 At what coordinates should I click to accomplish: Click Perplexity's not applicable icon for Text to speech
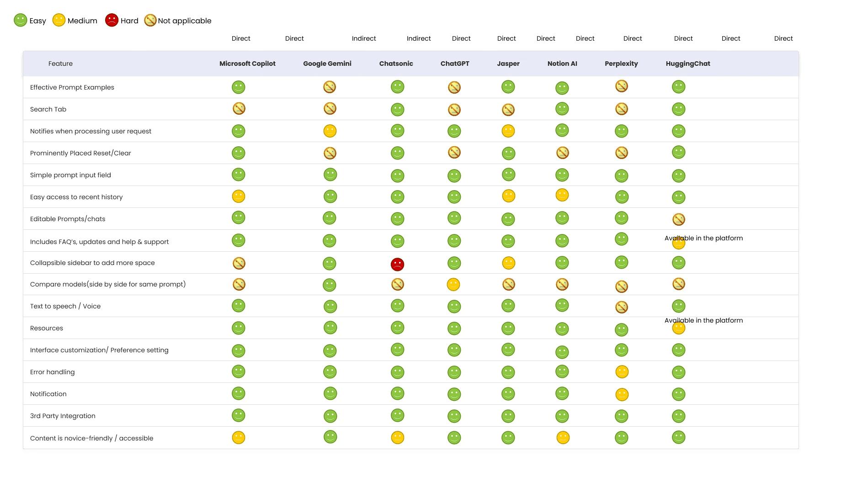coord(622,307)
